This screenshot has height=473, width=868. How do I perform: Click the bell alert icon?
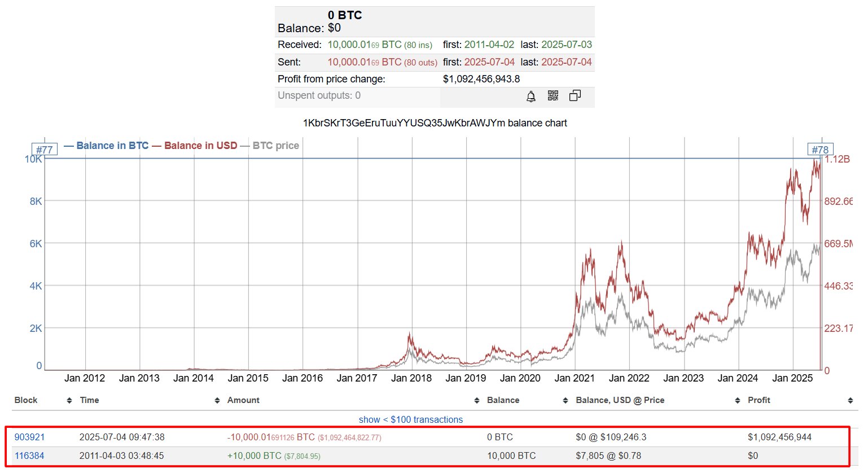531,97
